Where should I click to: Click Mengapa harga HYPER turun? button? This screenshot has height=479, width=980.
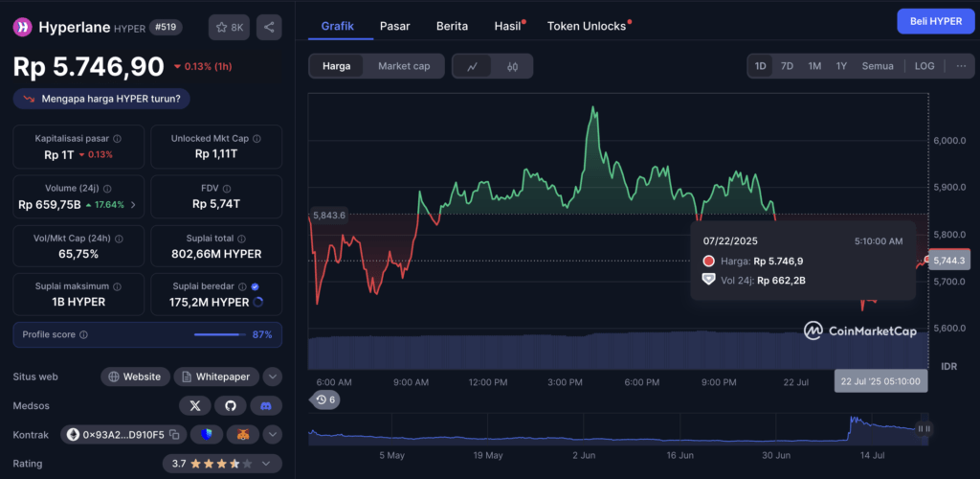101,99
